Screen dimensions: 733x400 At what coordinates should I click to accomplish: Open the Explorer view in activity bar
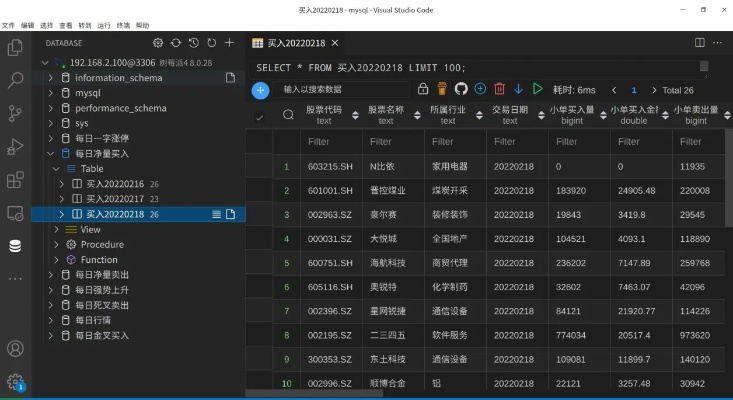coord(15,48)
